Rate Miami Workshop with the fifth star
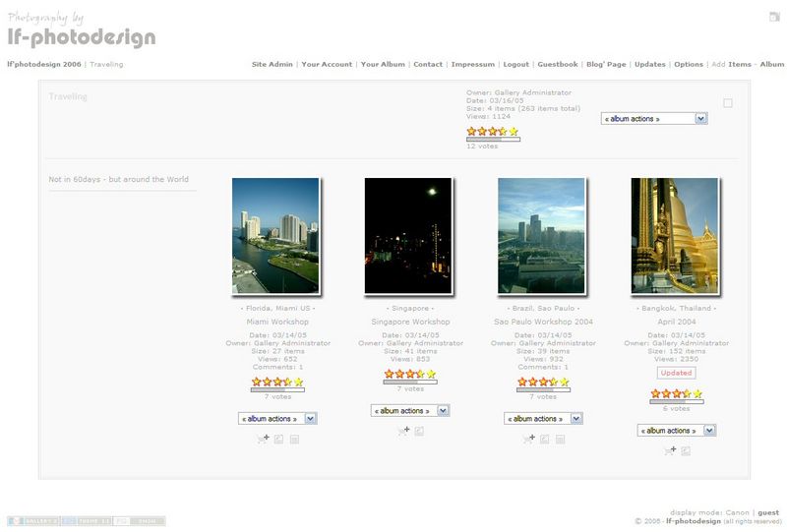The image size is (787, 532). 299,382
